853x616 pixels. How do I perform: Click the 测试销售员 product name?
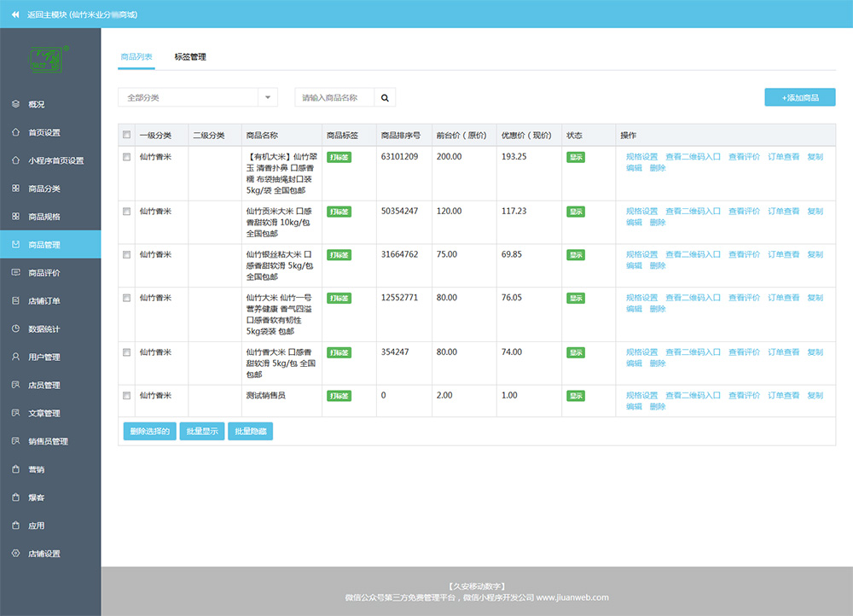(x=265, y=396)
